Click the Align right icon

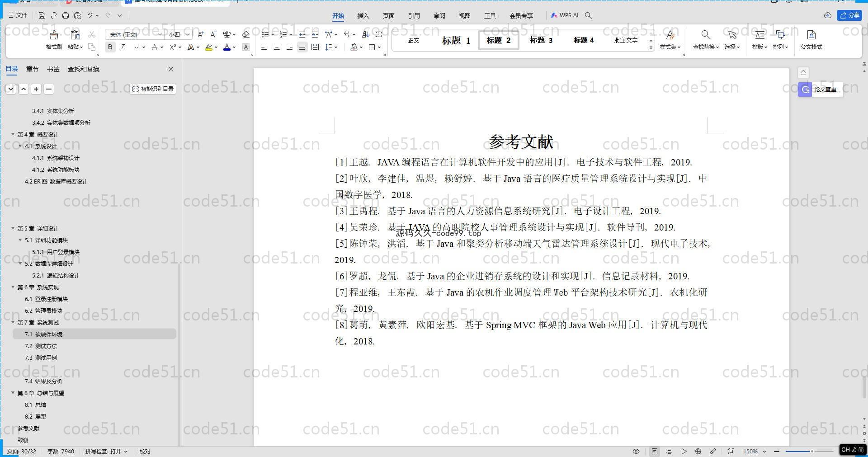coord(290,47)
